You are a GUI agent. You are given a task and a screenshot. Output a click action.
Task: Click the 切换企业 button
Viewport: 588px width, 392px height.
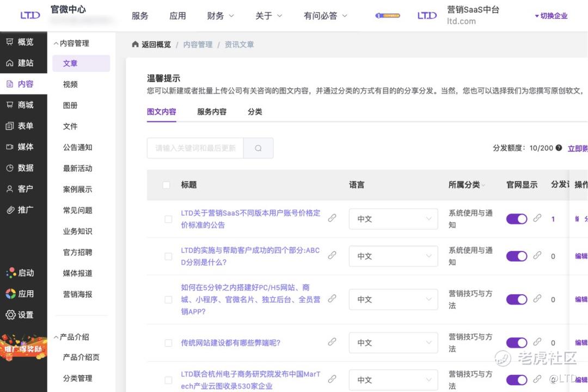[551, 16]
